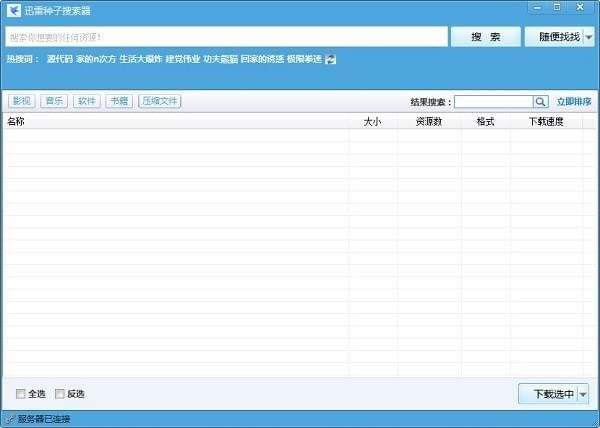Click the 搜索 button
The width and height of the screenshot is (600, 428).
coord(486,37)
